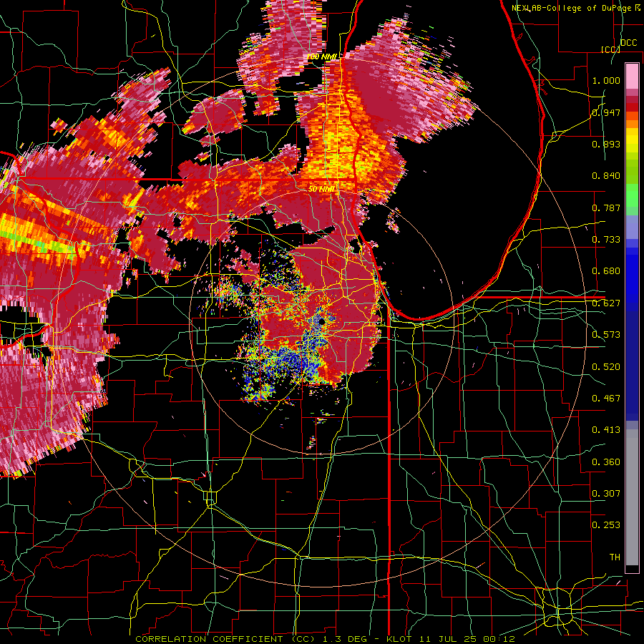Image resolution: width=644 pixels, height=644 pixels.
Task: Select the 0.893 legend value
Action: click(x=606, y=144)
